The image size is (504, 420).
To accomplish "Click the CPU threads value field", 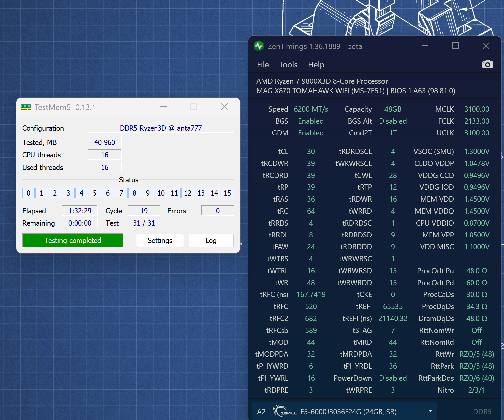I will pos(105,155).
